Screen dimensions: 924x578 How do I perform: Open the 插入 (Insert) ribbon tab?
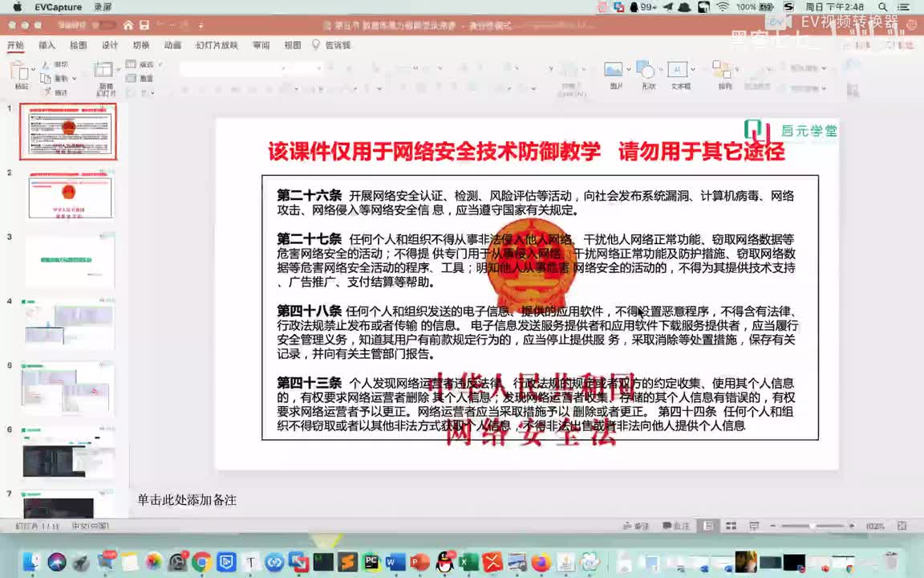point(47,45)
